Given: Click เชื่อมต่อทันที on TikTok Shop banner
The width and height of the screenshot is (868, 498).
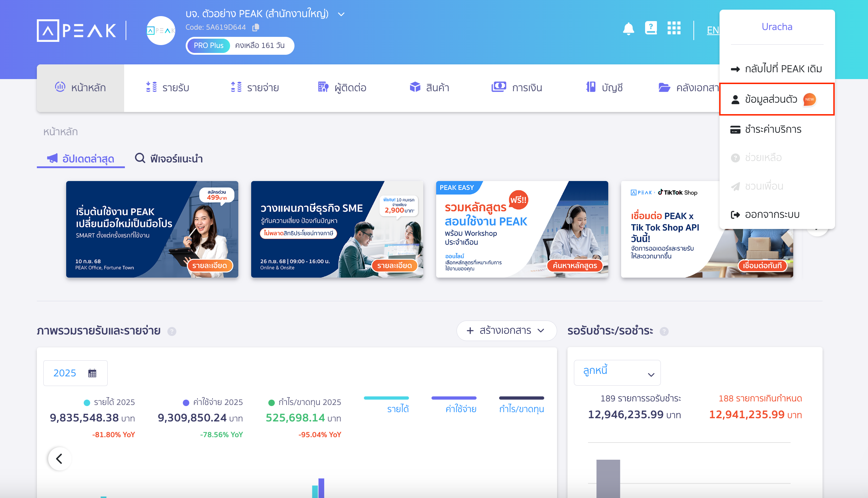Looking at the screenshot, I should click(762, 265).
